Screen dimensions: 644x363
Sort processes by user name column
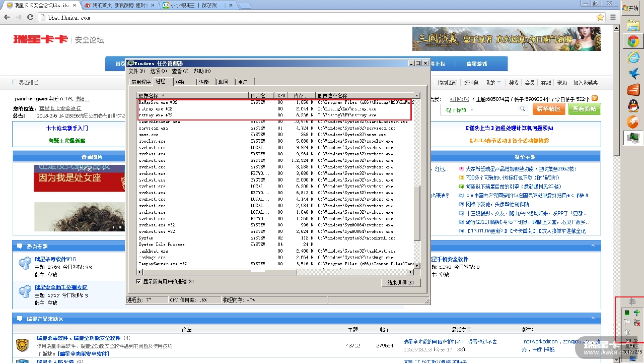(261, 95)
